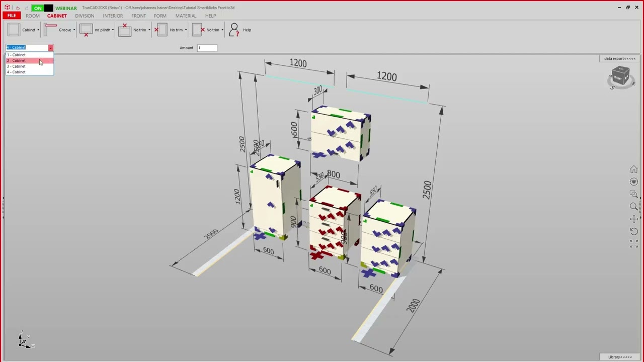
Task: Switch to the INTERIOR tab
Action: tap(113, 16)
